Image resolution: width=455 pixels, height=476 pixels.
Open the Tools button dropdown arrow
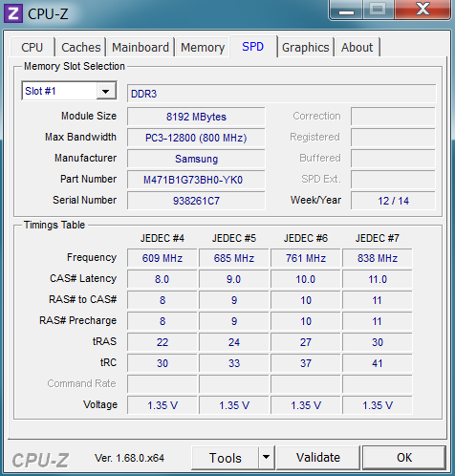(x=267, y=458)
